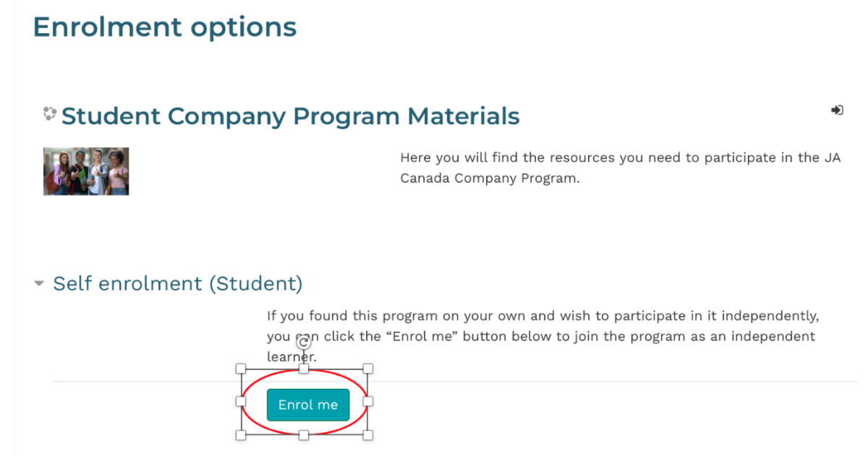Click the JA Canada Company Program description text
The image size is (868, 456).
[621, 168]
